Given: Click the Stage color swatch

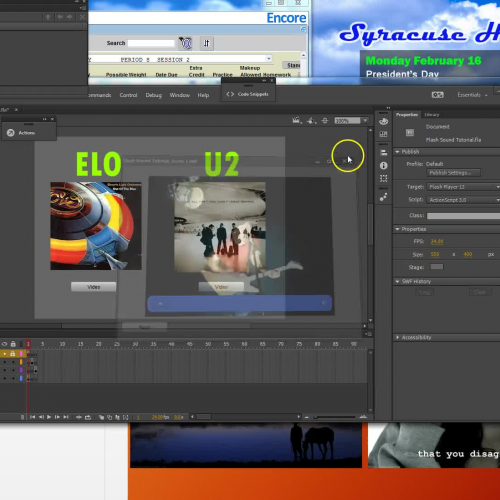Looking at the screenshot, I should pos(437,267).
